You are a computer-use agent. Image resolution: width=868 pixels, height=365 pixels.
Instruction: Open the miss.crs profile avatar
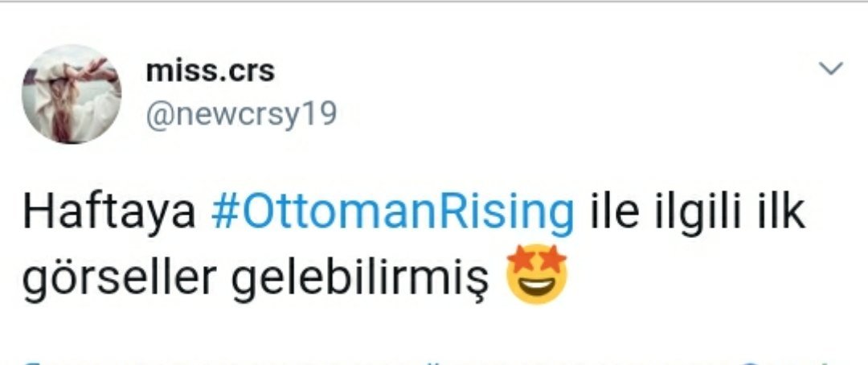pos(72,94)
